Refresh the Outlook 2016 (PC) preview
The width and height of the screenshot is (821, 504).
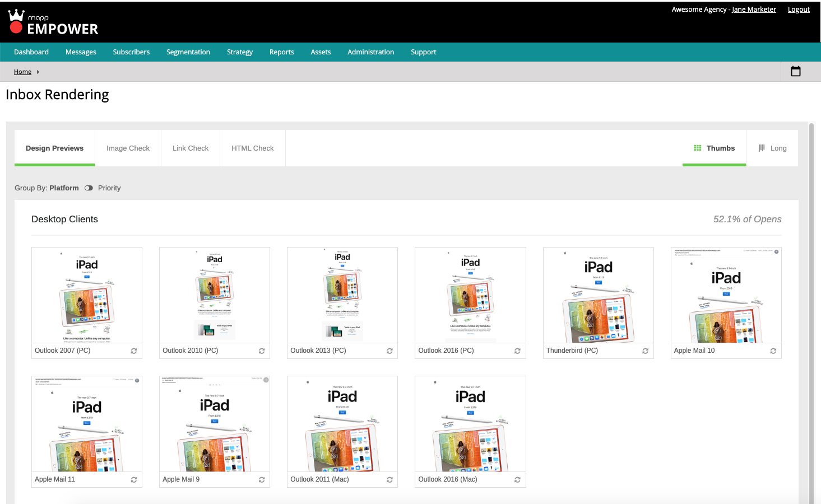[x=517, y=351]
